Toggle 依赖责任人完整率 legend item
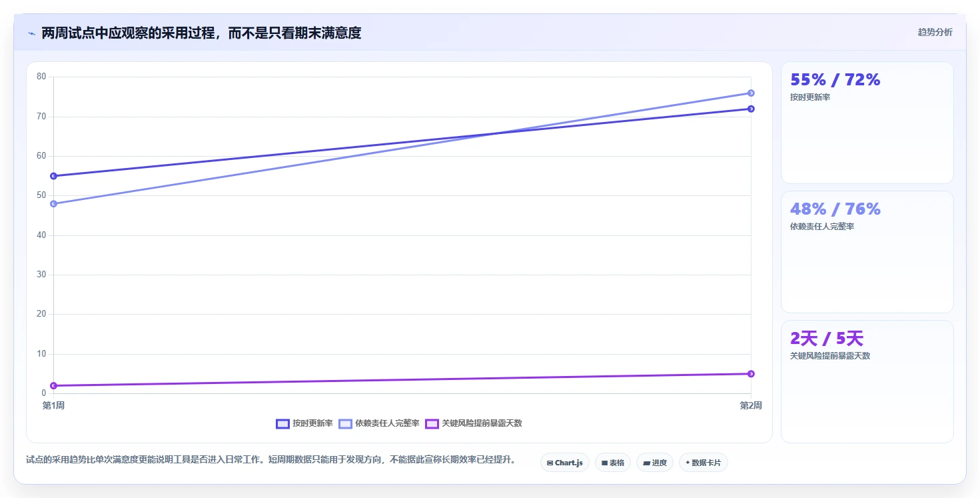Image resolution: width=980 pixels, height=498 pixels. (x=379, y=423)
